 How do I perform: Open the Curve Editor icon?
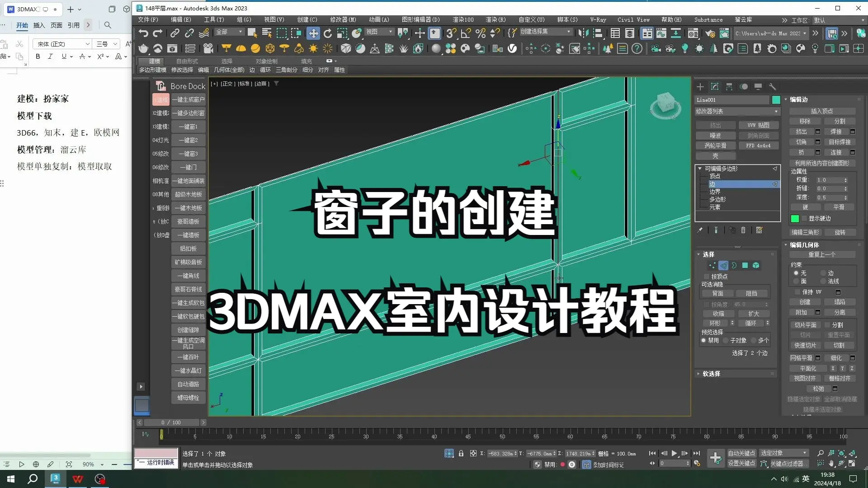[661, 33]
